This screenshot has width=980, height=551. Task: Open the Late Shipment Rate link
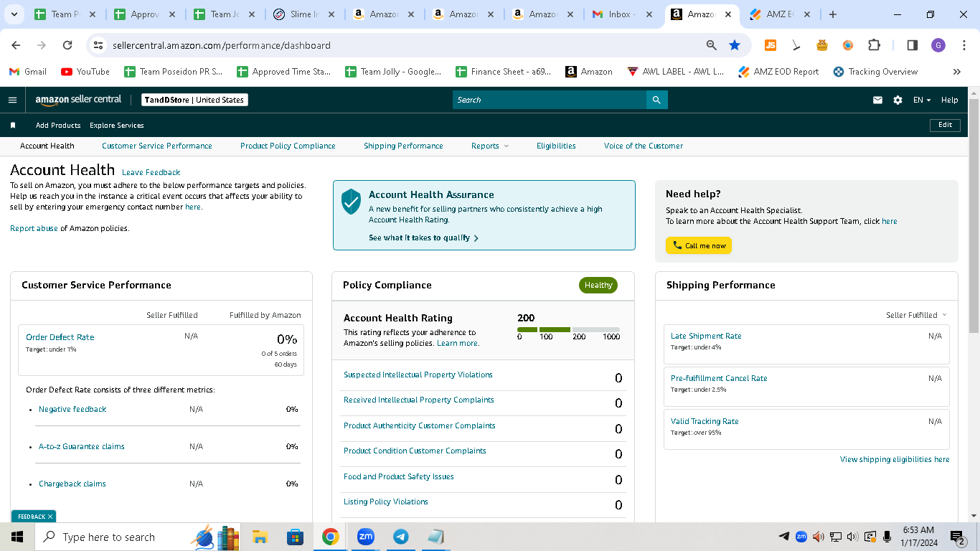point(706,336)
